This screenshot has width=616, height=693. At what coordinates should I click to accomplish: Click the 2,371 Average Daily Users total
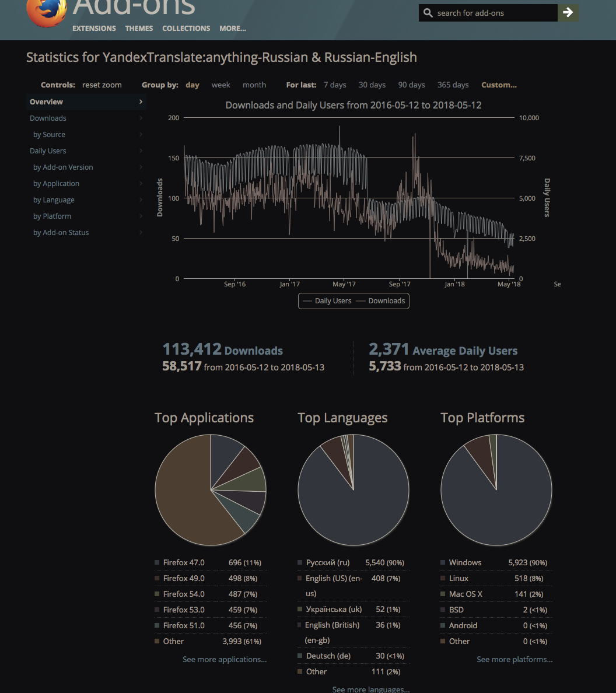[x=443, y=349]
